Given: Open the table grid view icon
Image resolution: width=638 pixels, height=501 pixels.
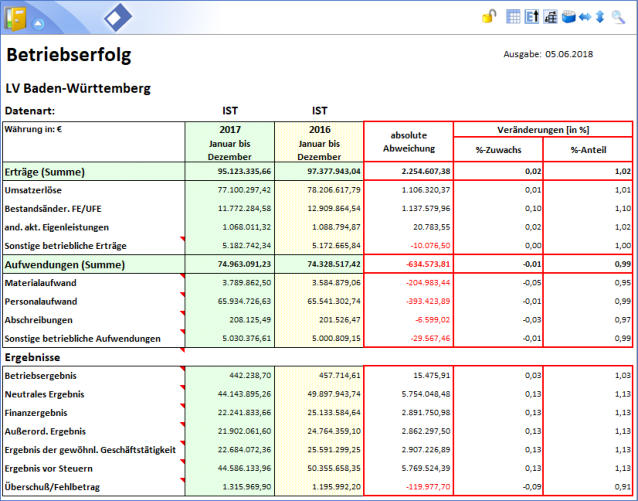Looking at the screenshot, I should point(513,16).
